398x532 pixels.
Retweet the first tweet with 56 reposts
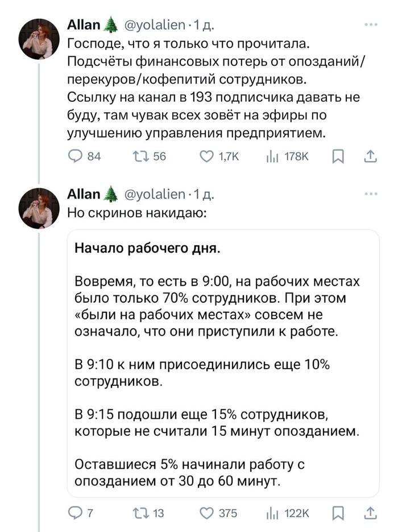[140, 156]
